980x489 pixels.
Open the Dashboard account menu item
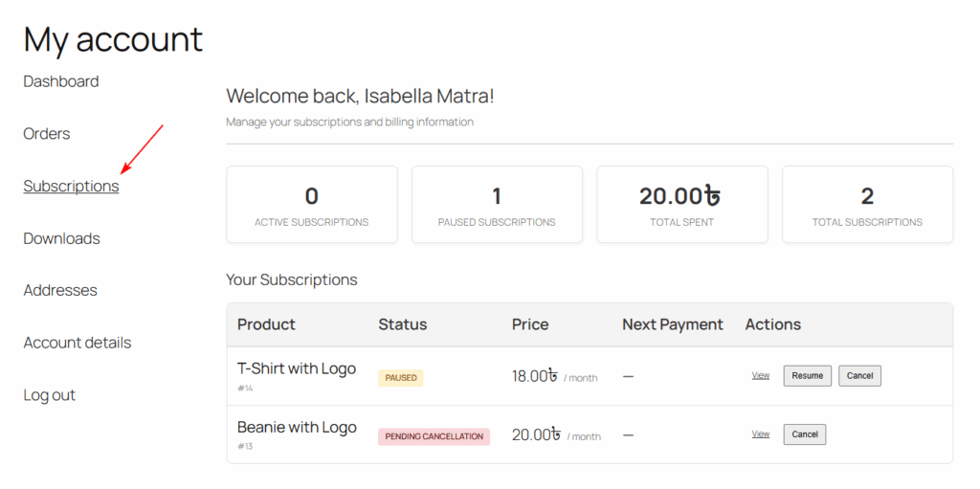[x=61, y=81]
